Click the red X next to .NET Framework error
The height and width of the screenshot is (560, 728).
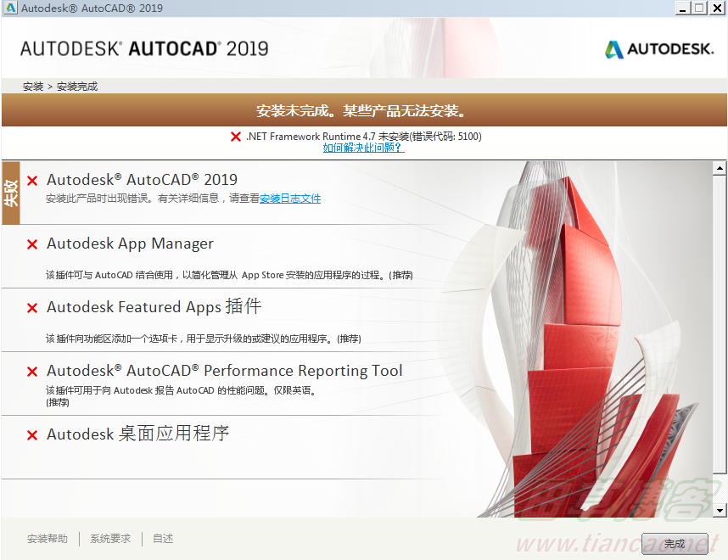coord(236,137)
